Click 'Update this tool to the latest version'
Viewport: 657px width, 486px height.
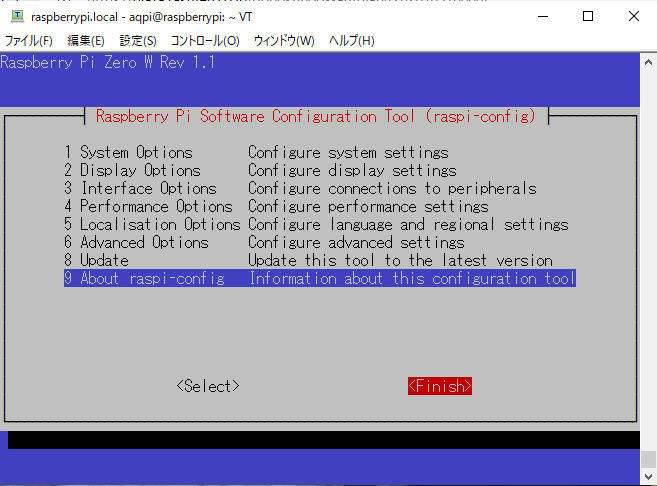click(401, 260)
